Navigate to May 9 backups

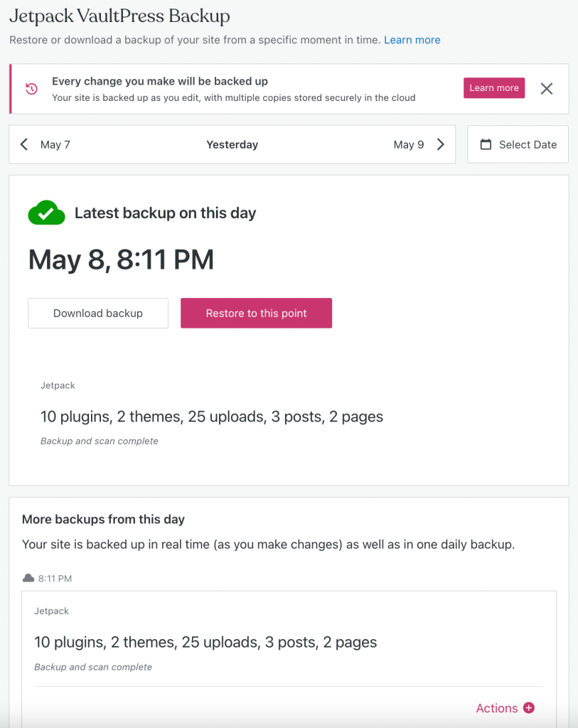pos(419,144)
